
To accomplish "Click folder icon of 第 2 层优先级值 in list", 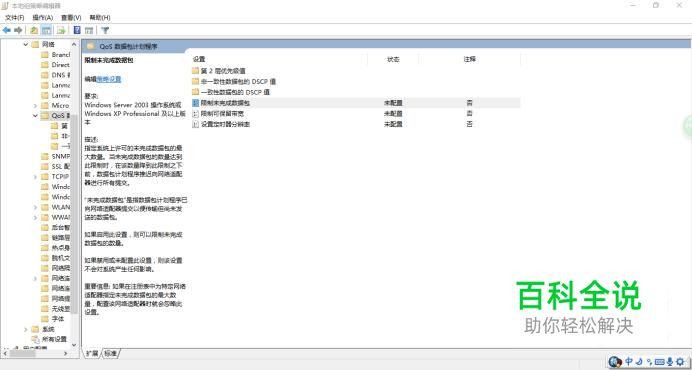I will 196,71.
